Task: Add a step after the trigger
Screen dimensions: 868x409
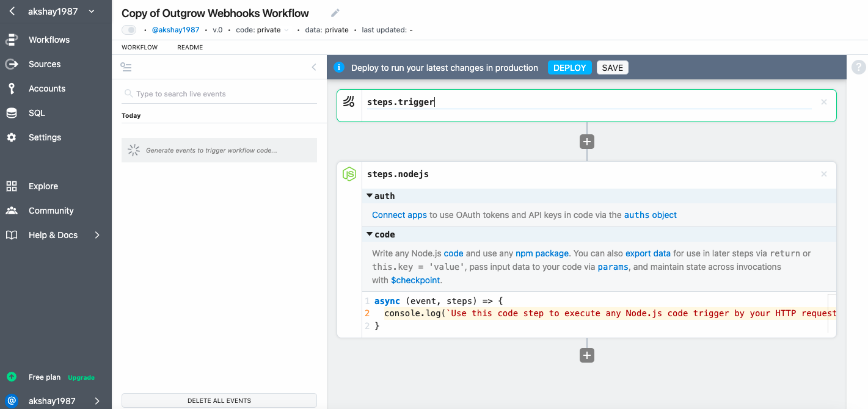Action: tap(587, 142)
